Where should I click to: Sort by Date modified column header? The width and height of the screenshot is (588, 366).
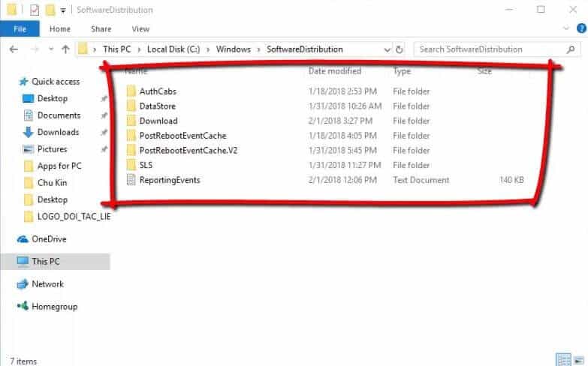(x=335, y=70)
